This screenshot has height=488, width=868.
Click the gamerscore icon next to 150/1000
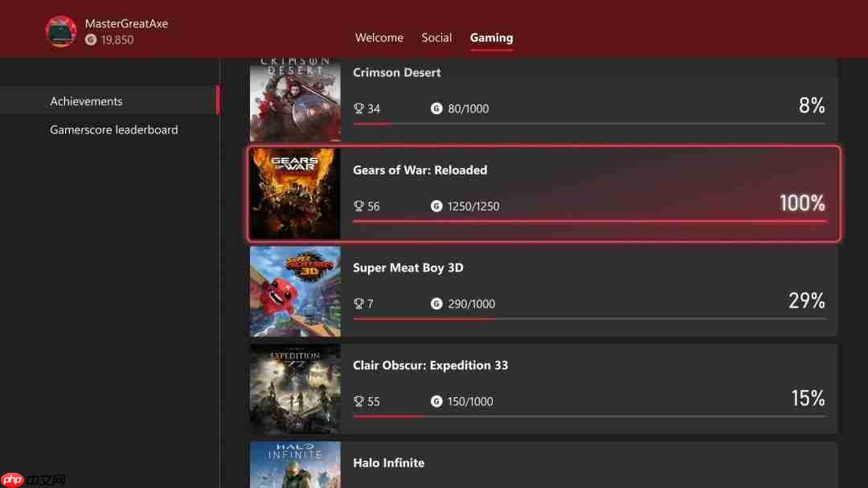pos(436,401)
